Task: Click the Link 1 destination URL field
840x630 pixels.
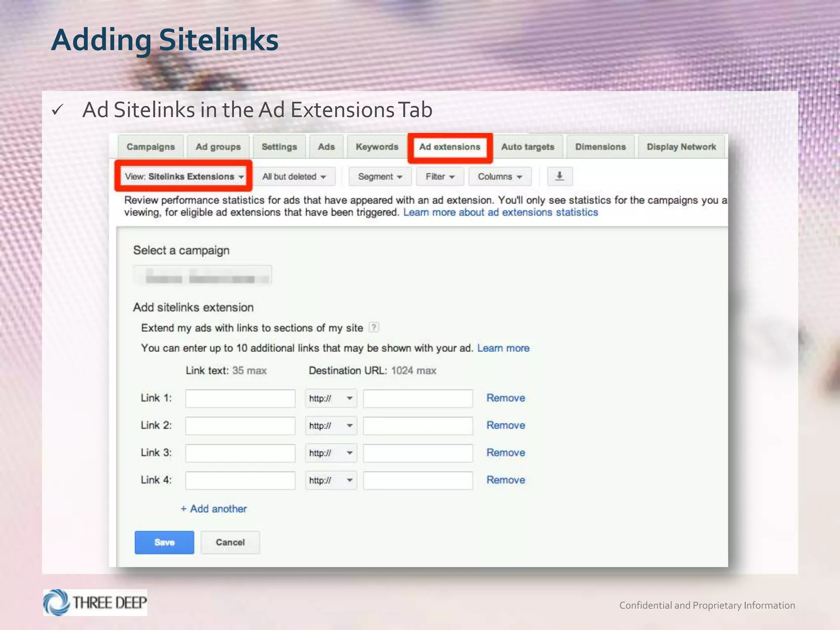Action: (418, 398)
